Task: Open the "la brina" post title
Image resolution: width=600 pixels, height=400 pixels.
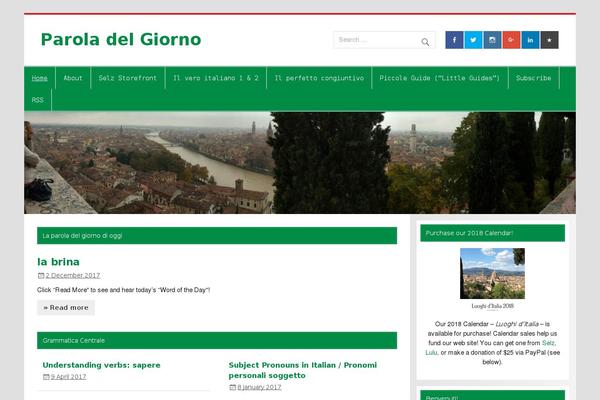Action: tap(58, 262)
